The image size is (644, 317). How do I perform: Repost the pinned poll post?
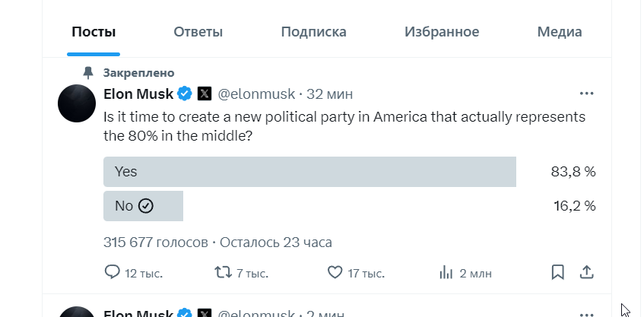pyautogui.click(x=223, y=272)
